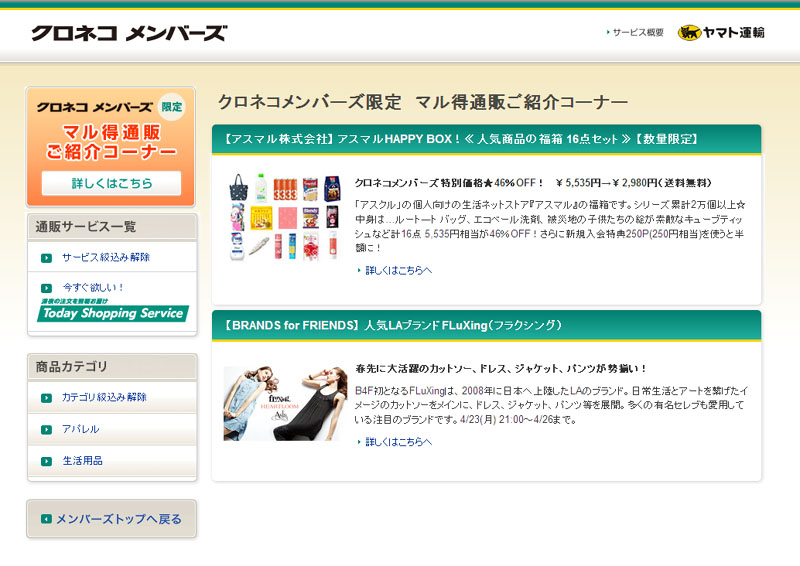
Task: Select サービス絞込み解除 in the sidebar
Action: (105, 258)
